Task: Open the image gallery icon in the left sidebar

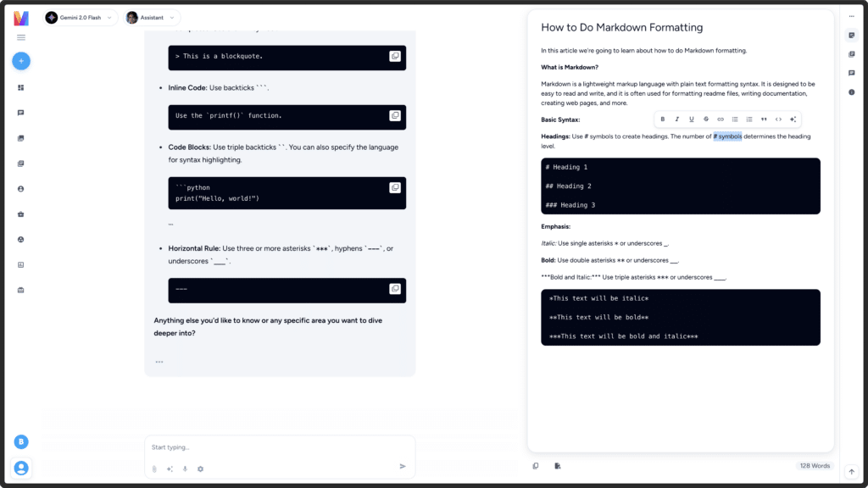Action: (x=21, y=138)
